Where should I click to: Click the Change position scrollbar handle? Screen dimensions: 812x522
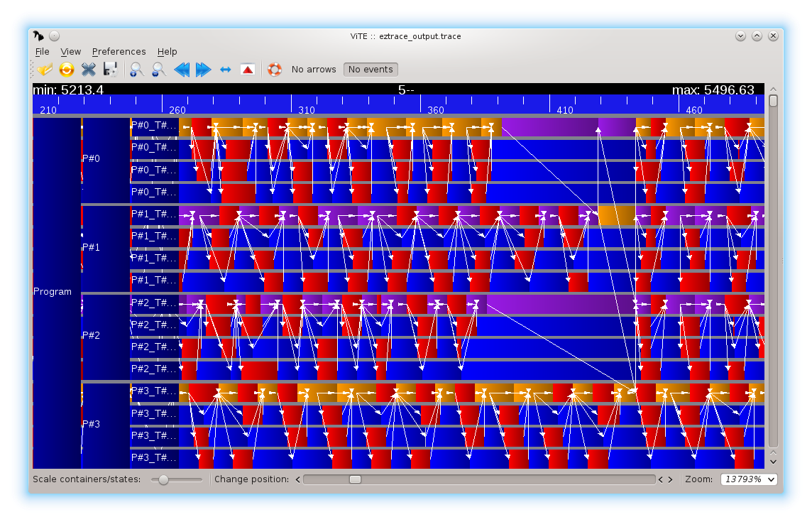pyautogui.click(x=355, y=479)
